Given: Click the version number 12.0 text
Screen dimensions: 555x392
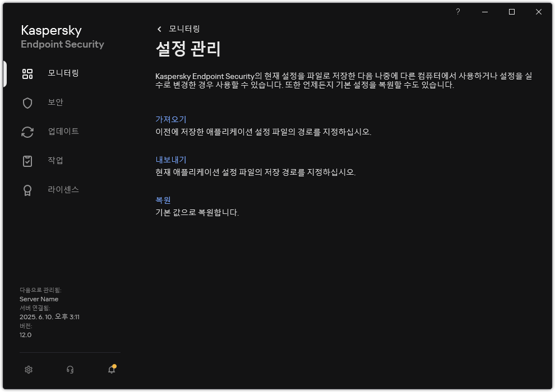Looking at the screenshot, I should click(25, 334).
